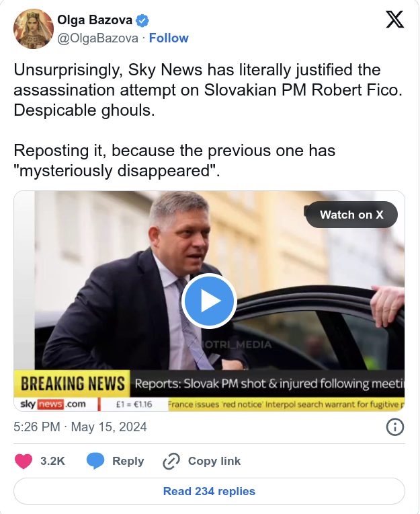420x514 pixels.
Task: Click the blue verified badge
Action: [143, 20]
